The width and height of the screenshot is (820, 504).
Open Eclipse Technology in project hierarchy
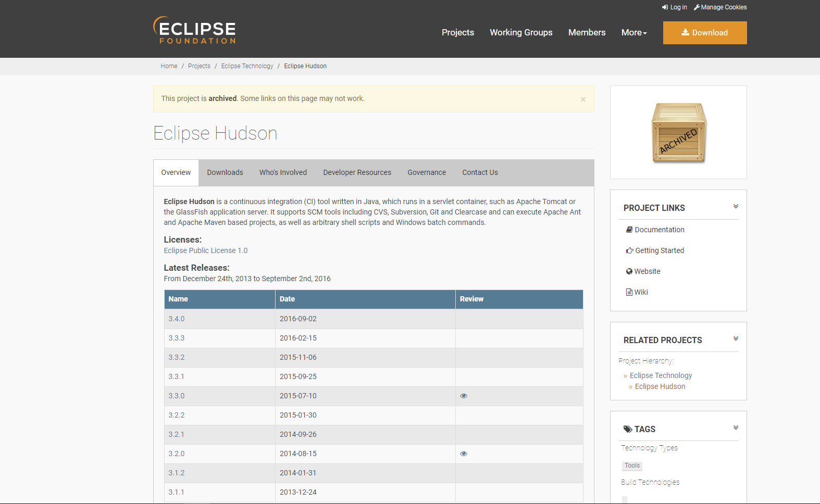661,375
